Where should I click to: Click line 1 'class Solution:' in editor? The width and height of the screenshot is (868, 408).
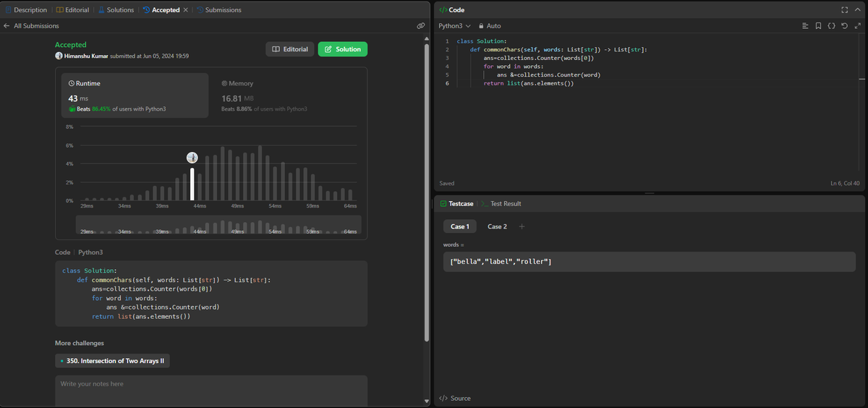coord(482,41)
